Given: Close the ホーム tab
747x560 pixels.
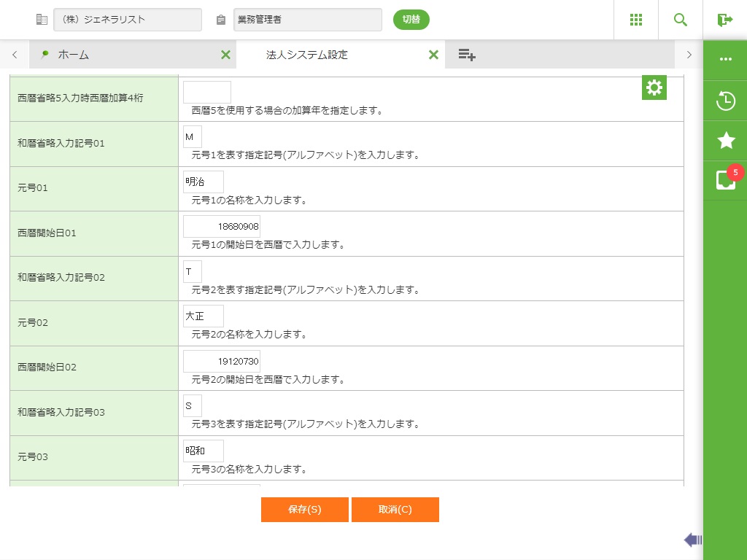Looking at the screenshot, I should (225, 55).
